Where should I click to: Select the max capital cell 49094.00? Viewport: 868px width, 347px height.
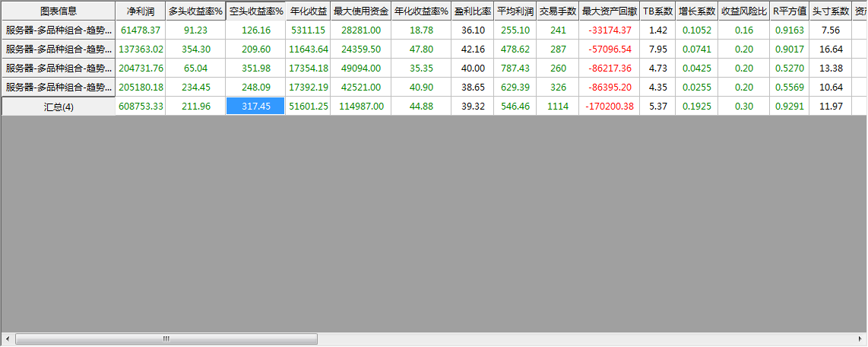coord(361,68)
